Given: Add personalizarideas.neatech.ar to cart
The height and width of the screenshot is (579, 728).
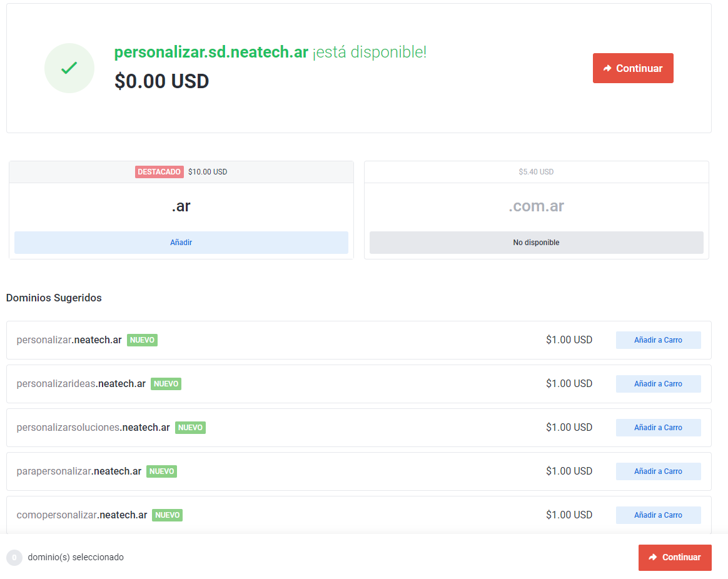Looking at the screenshot, I should pyautogui.click(x=658, y=383).
